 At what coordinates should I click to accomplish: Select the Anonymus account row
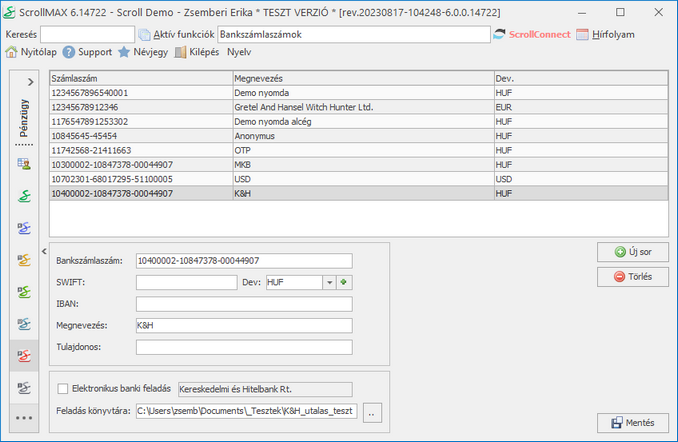[358, 136]
